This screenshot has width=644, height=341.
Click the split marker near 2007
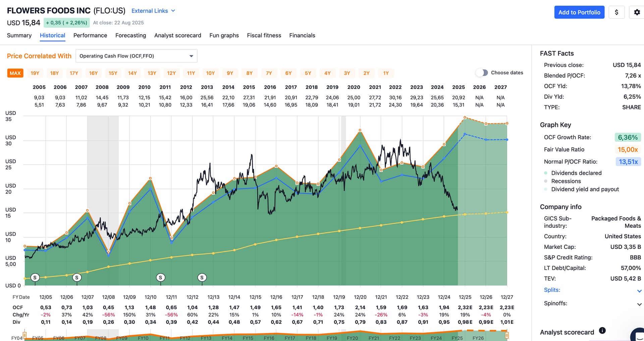[x=77, y=277]
